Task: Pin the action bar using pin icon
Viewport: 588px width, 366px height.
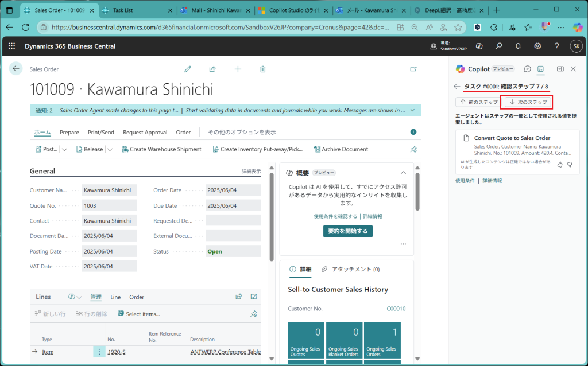Action: [x=413, y=149]
